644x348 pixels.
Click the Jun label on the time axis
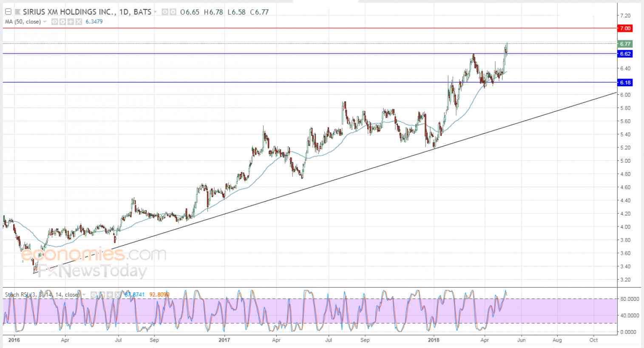click(521, 340)
